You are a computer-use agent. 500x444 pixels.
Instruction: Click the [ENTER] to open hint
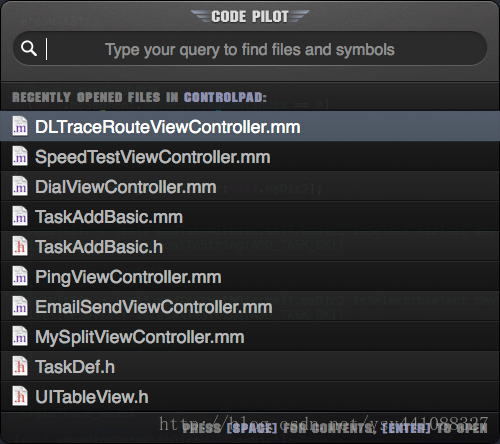(x=435, y=428)
